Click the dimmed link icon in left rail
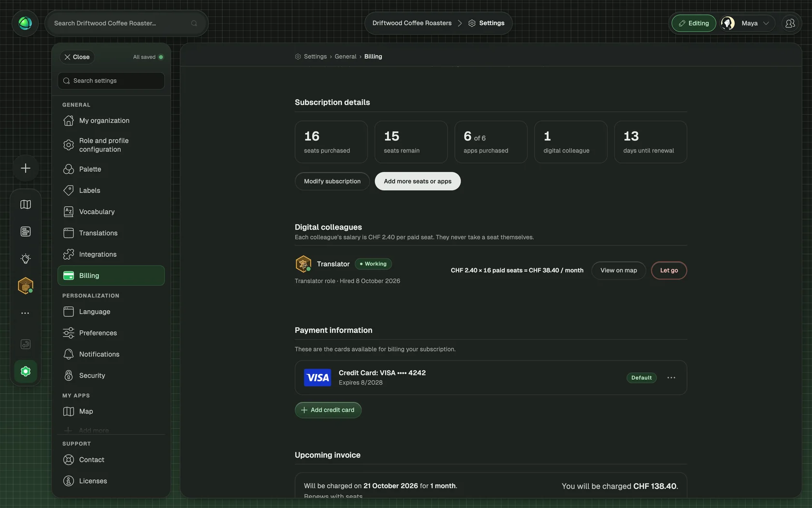 point(26,344)
